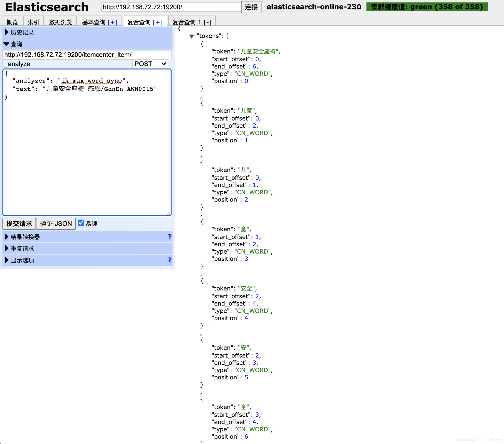This screenshot has width=504, height=444.
Task: Close 复合查询 1 tab with [-]
Action: tap(208, 22)
